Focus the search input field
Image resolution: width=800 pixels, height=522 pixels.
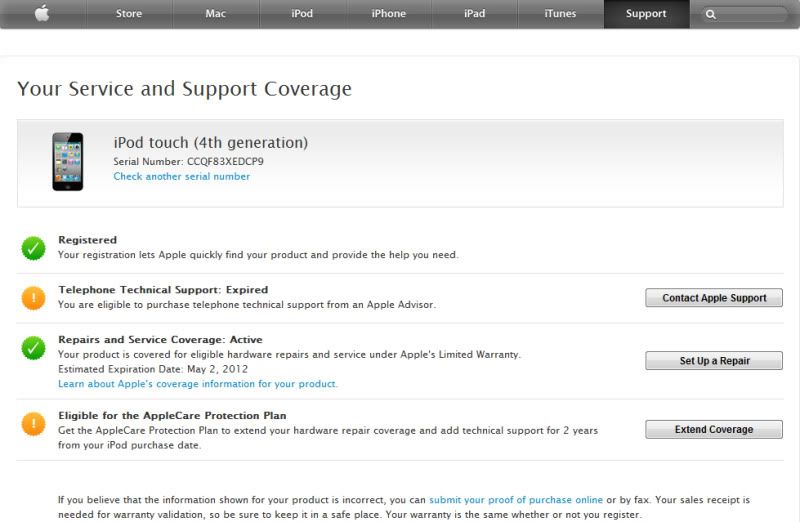[x=745, y=14]
